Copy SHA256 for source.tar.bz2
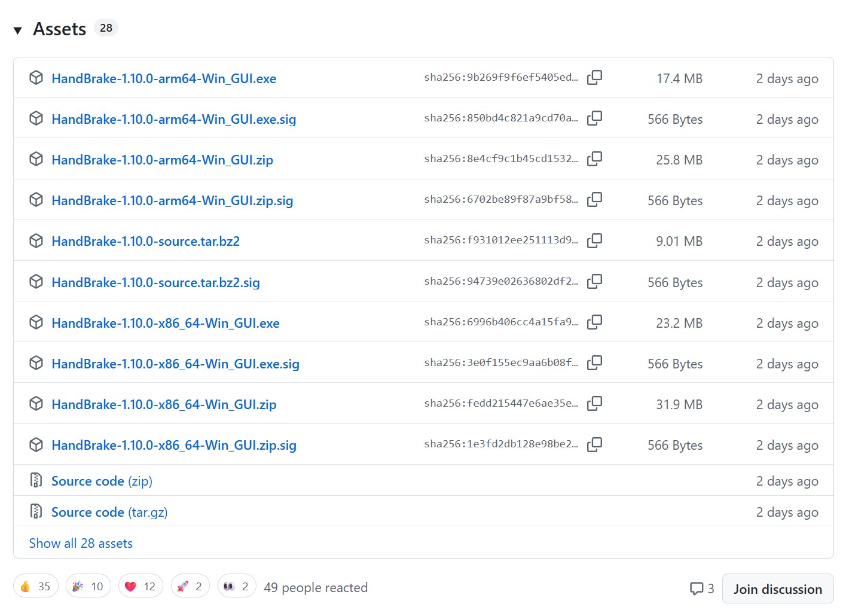843x616 pixels. tap(594, 240)
